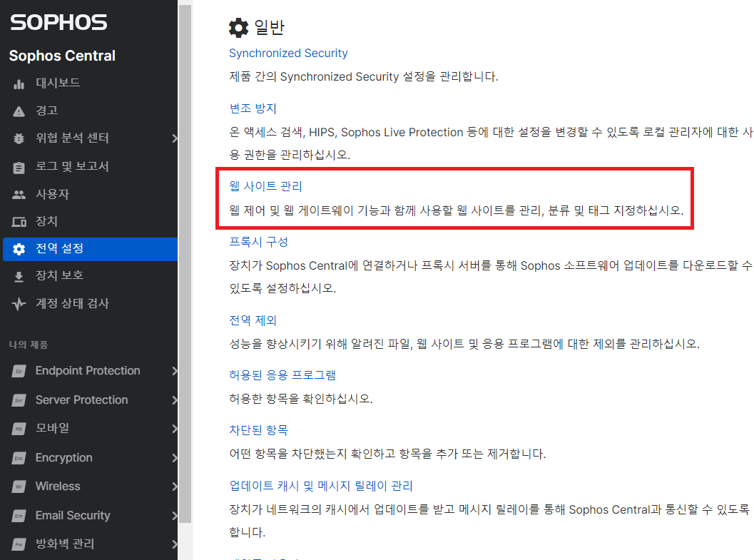This screenshot has width=754, height=560.
Task: Open the 프록시 구성 link
Action: [258, 242]
